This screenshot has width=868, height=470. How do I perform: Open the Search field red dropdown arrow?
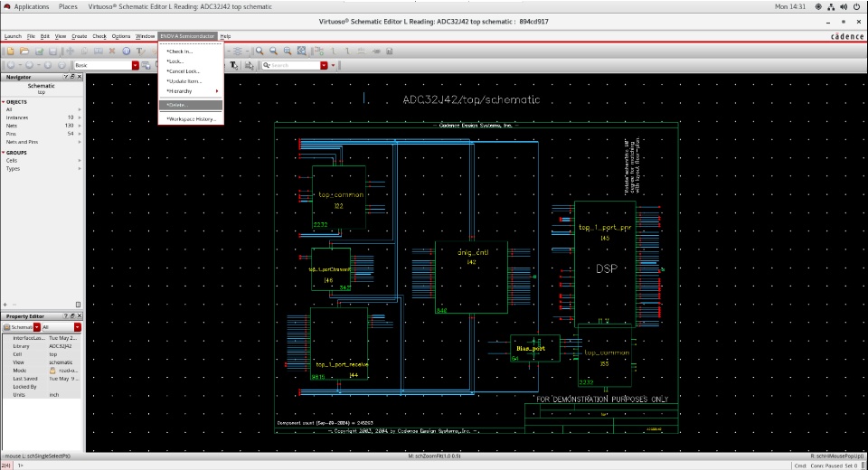[x=324, y=65]
